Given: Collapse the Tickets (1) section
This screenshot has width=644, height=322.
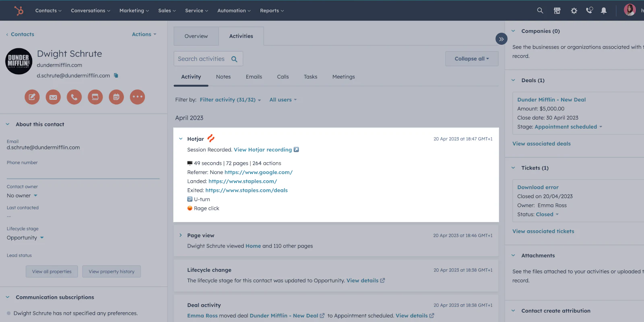Looking at the screenshot, I should click(x=513, y=168).
